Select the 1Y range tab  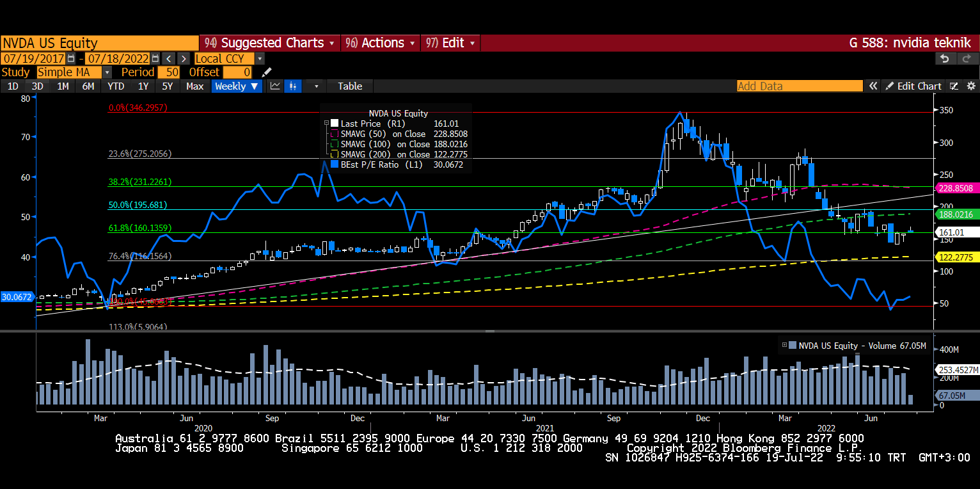pyautogui.click(x=143, y=86)
